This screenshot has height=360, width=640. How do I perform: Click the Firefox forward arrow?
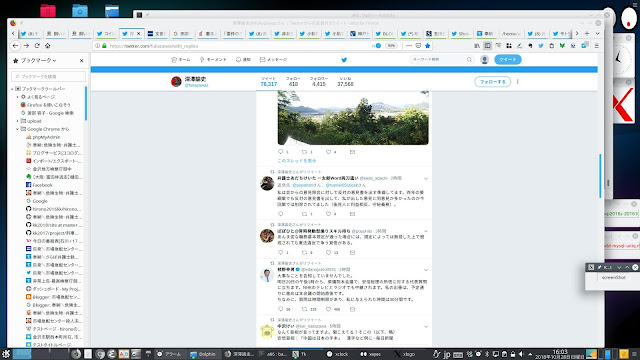tap(26, 46)
